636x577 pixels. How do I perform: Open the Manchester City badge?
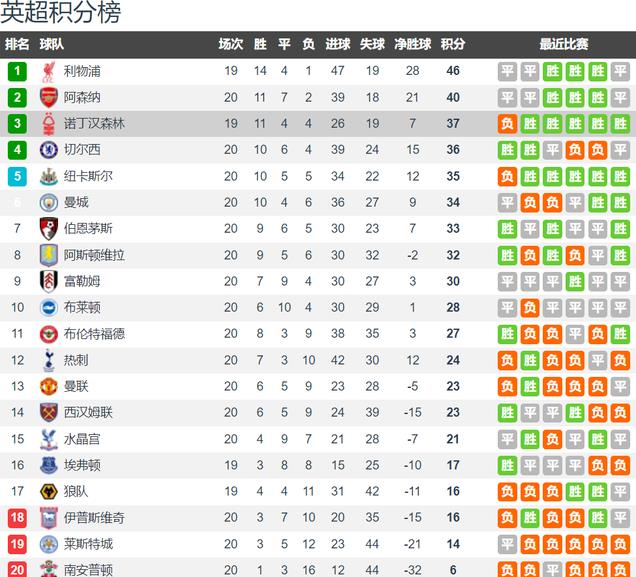click(49, 202)
